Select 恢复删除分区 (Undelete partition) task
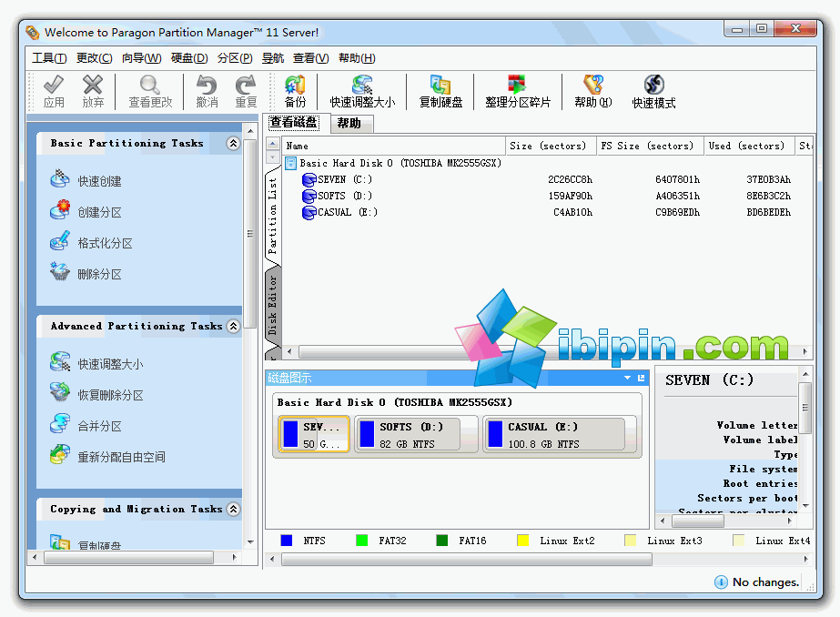The image size is (840, 617). coord(110,396)
